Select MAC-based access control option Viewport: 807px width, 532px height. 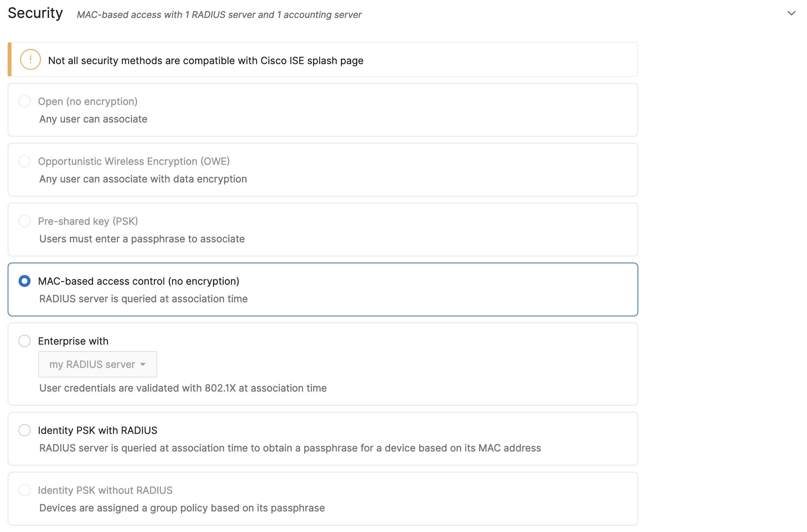click(x=25, y=281)
